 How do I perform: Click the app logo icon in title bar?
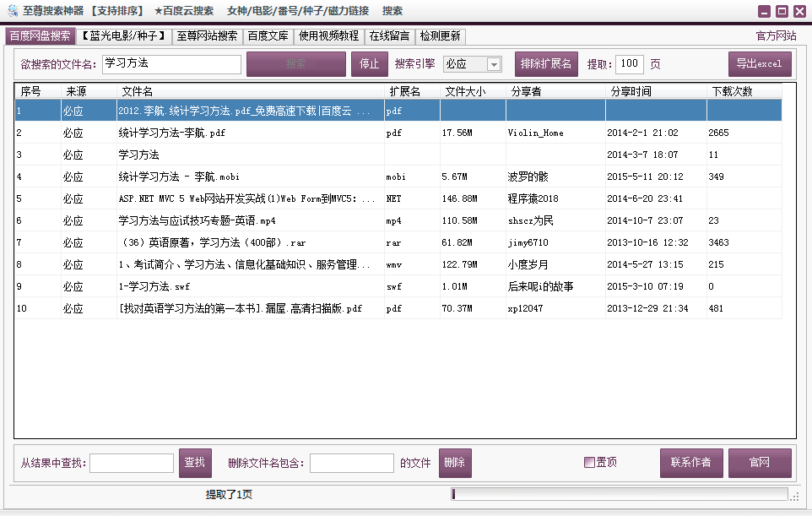point(13,10)
